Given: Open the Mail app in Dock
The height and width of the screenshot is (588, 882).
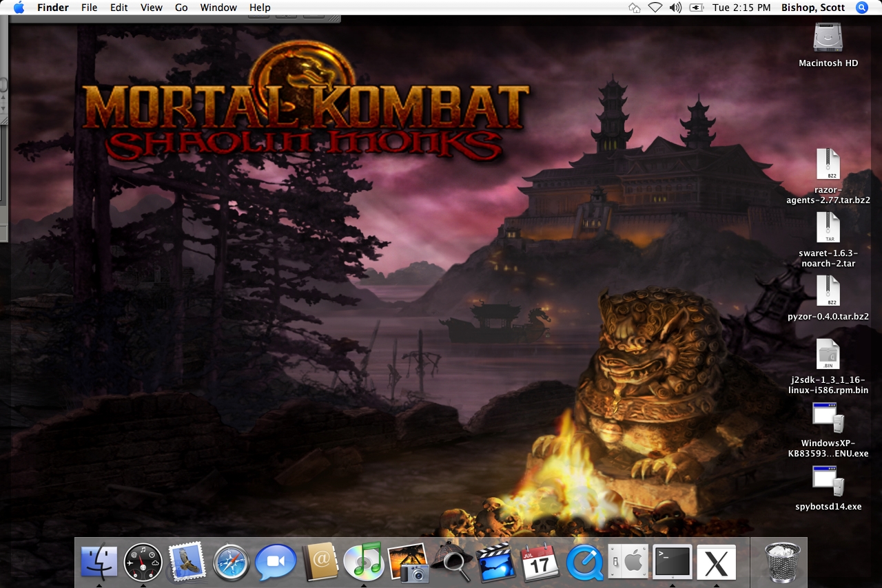Looking at the screenshot, I should click(187, 562).
